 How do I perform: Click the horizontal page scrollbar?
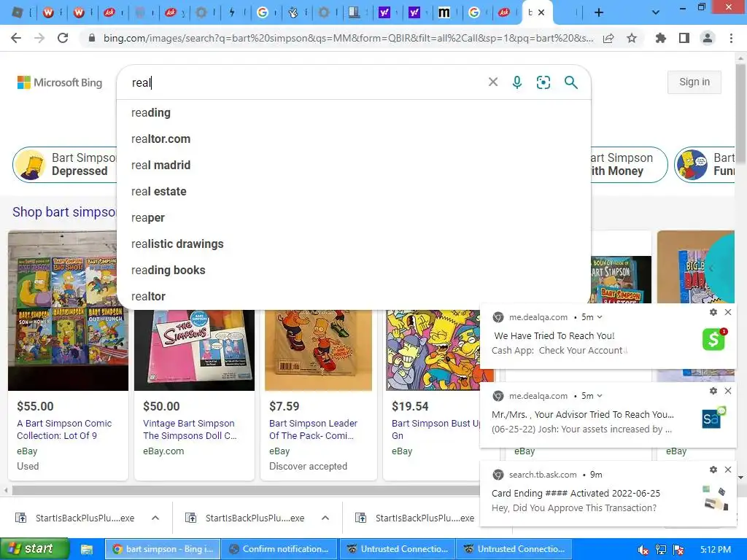pyautogui.click(x=245, y=490)
